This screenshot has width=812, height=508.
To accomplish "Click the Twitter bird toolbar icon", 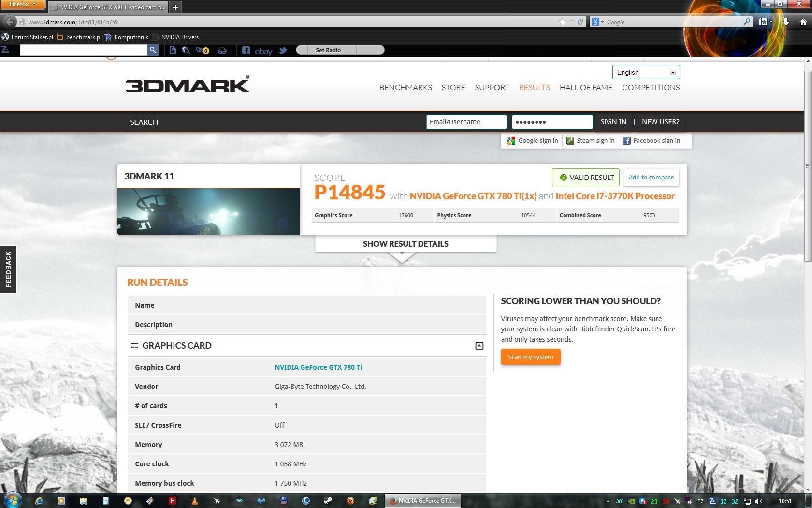I will click(x=283, y=50).
